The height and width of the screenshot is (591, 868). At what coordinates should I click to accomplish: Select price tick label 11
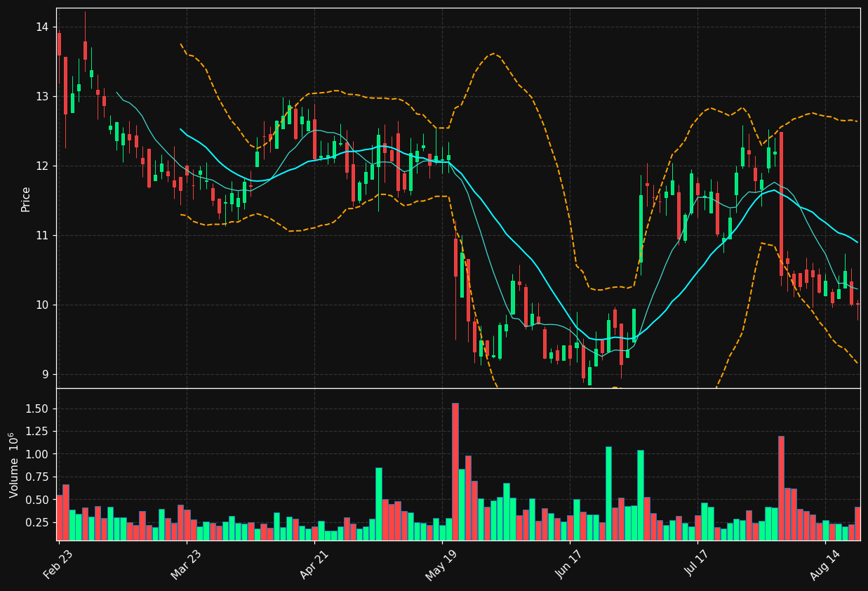coord(43,235)
